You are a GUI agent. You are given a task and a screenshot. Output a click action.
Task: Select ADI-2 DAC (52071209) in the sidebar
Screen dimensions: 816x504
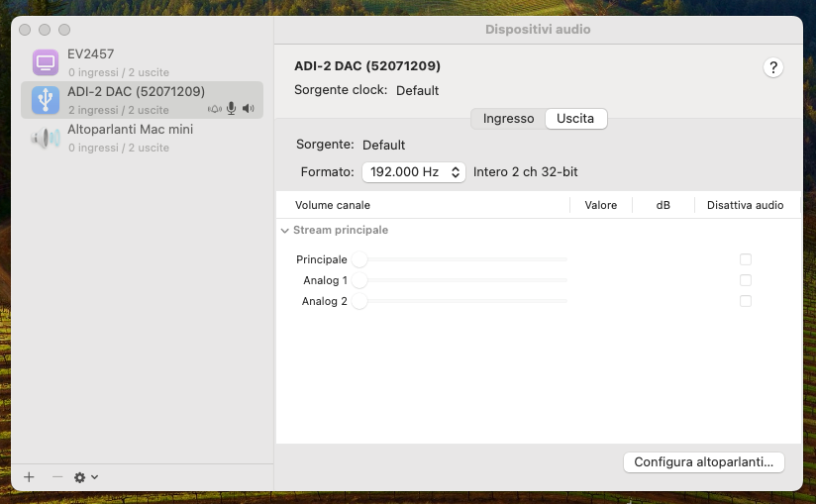pos(142,100)
